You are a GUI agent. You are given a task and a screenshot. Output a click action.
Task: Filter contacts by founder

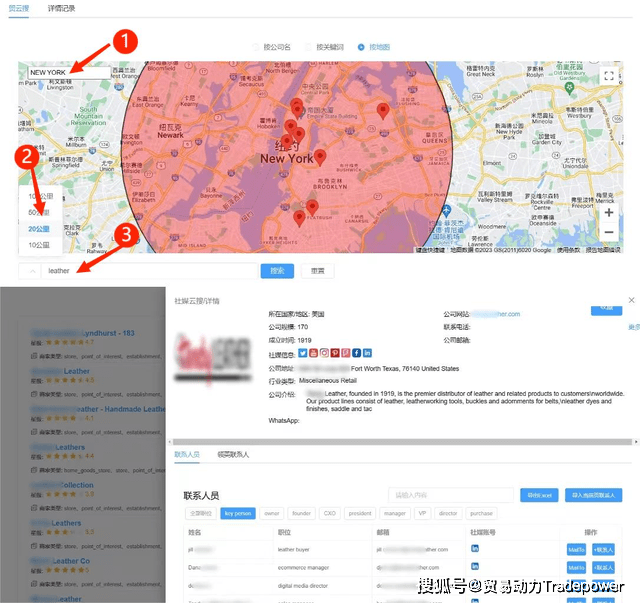point(301,513)
